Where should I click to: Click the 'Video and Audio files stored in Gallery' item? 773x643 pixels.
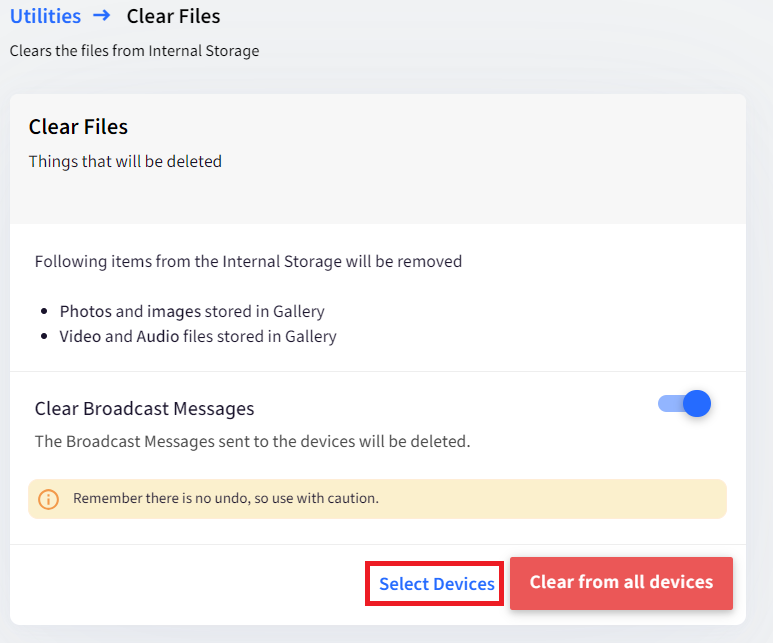click(198, 336)
